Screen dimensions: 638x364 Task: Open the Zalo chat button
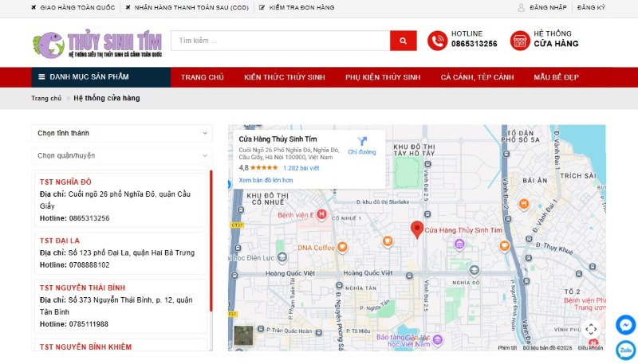click(x=626, y=350)
